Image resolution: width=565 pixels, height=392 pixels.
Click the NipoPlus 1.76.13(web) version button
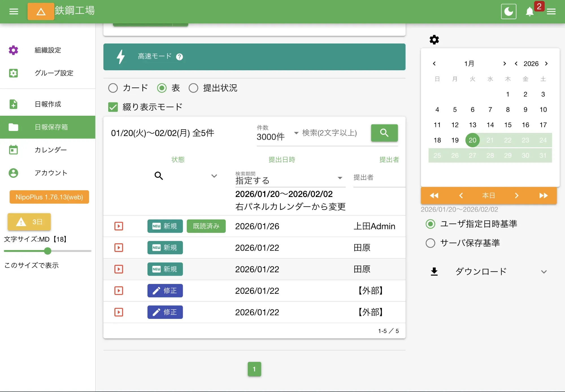click(x=49, y=197)
